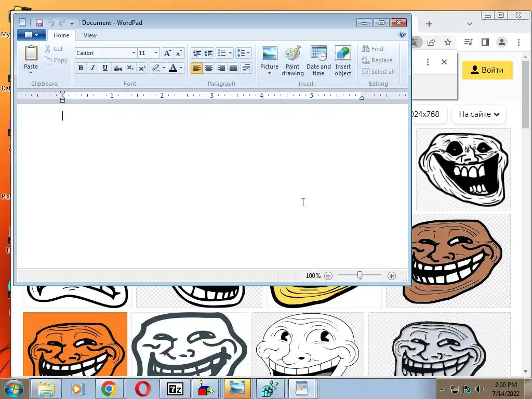Switch to the Home ribbon tab
The image size is (532, 399).
pos(61,35)
